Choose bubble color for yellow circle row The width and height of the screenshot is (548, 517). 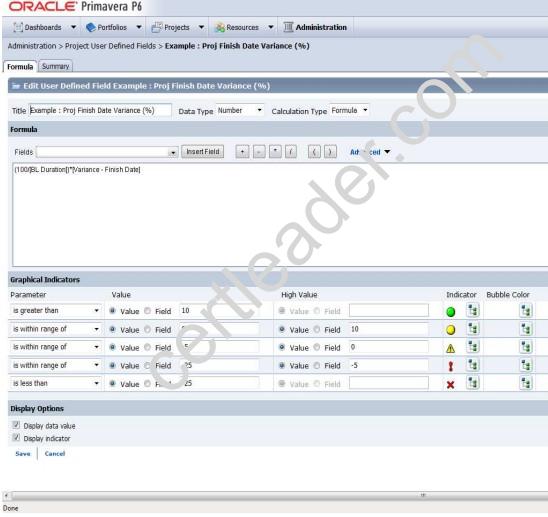tap(526, 329)
